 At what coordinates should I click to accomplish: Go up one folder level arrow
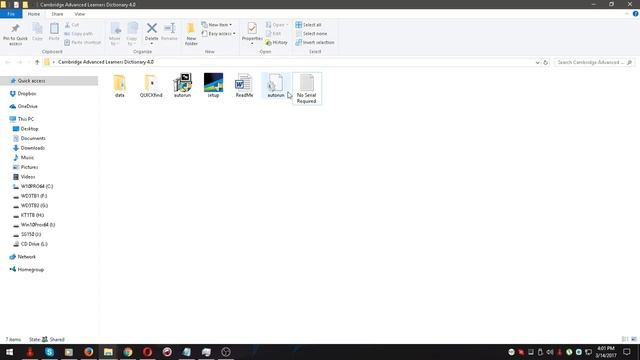coord(37,62)
